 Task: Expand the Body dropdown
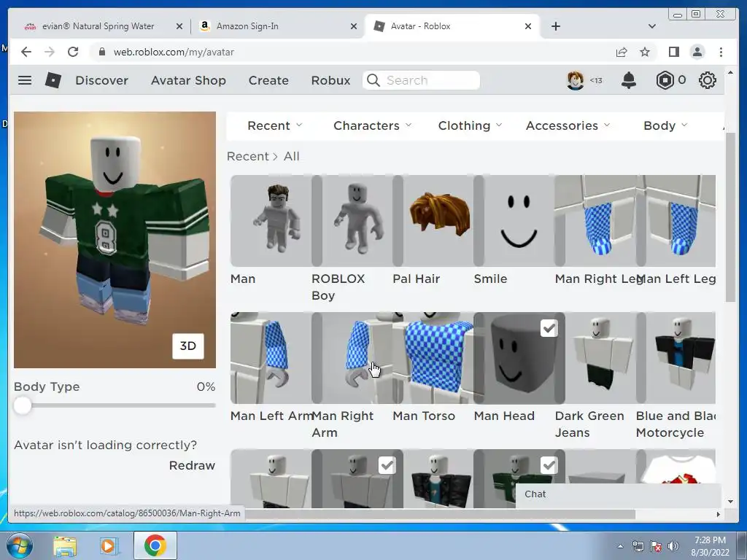point(665,125)
